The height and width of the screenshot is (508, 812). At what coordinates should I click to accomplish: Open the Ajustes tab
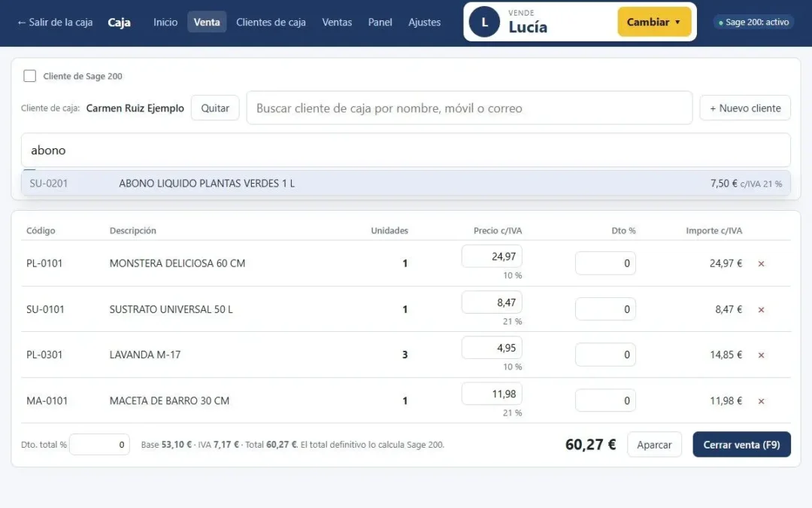coord(424,23)
